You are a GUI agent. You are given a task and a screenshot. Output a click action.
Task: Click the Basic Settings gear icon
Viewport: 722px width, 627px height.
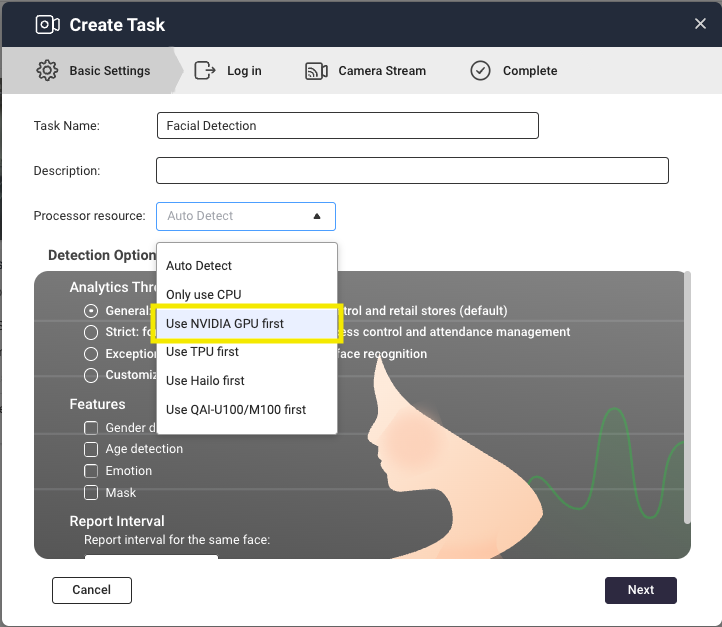pyautogui.click(x=47, y=71)
